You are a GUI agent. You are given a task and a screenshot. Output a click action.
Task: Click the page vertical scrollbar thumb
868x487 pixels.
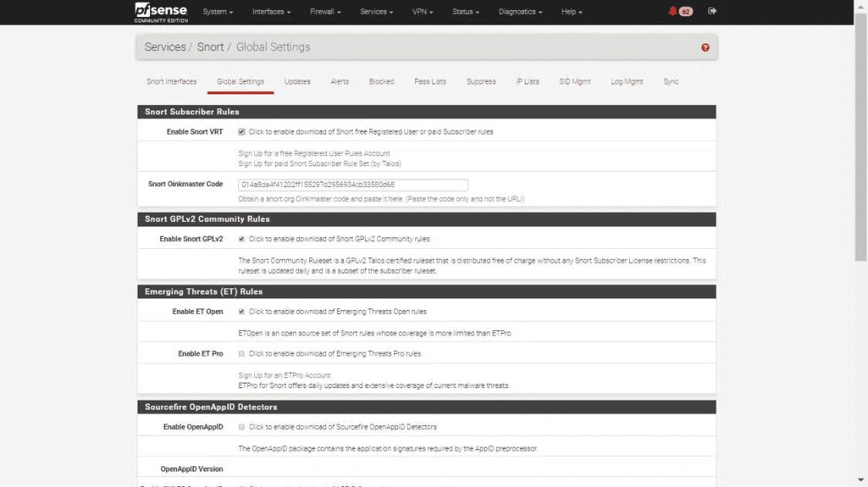(x=861, y=138)
